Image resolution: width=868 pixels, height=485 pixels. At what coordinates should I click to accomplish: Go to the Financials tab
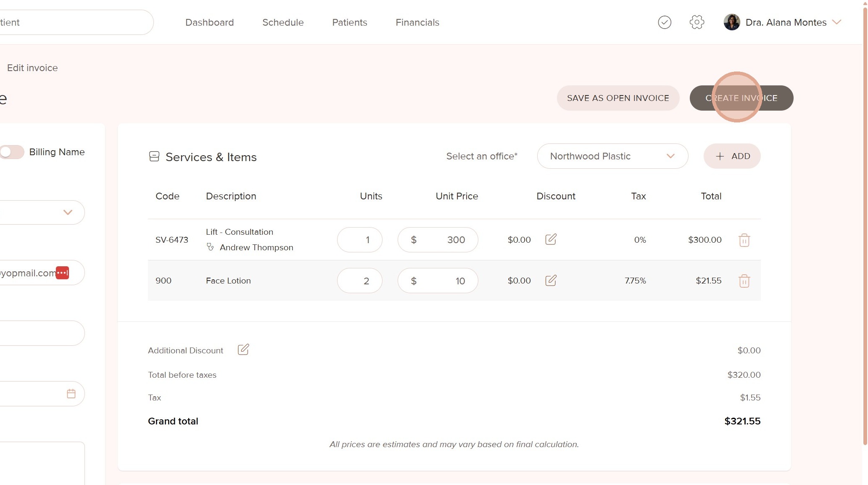(x=417, y=22)
